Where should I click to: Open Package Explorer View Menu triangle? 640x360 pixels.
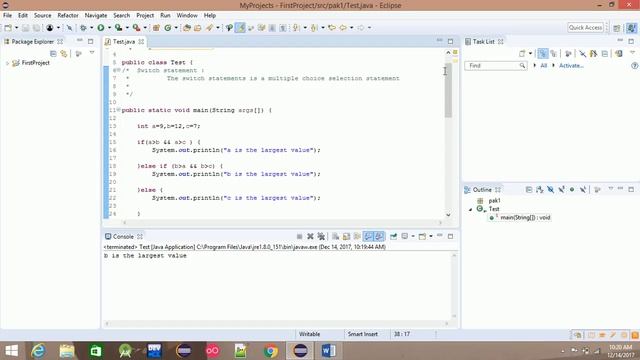(92, 53)
